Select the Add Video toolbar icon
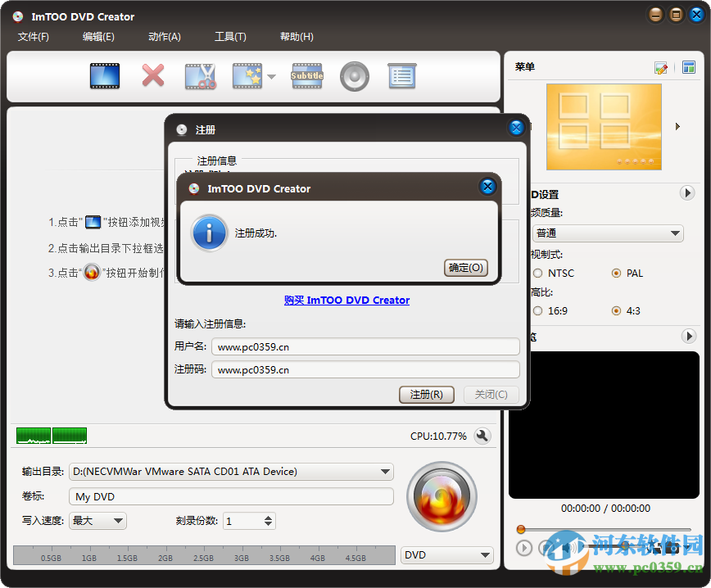This screenshot has width=711, height=588. click(x=104, y=75)
